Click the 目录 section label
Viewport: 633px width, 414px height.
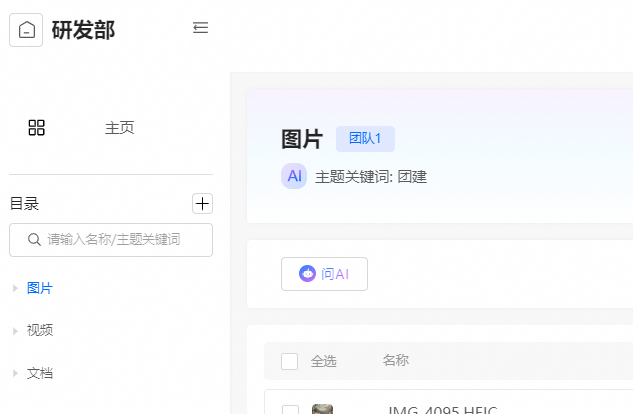[x=24, y=204]
